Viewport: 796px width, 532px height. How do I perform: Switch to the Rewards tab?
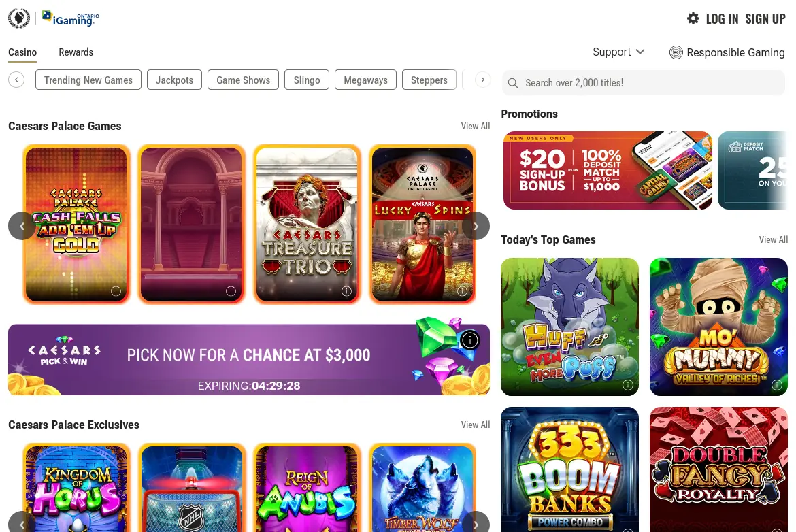pos(76,52)
